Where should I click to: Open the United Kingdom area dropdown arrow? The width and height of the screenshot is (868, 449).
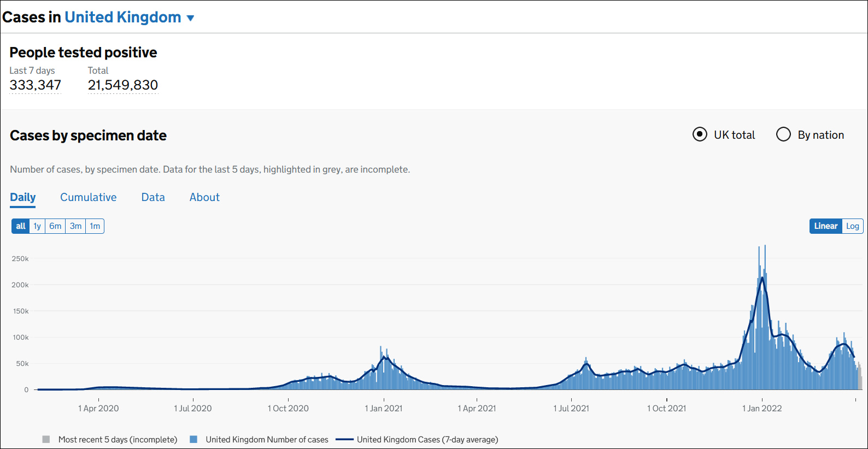click(x=190, y=18)
